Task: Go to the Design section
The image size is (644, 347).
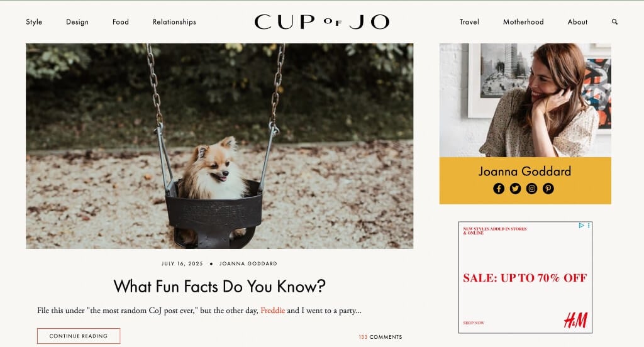Action: coord(77,22)
